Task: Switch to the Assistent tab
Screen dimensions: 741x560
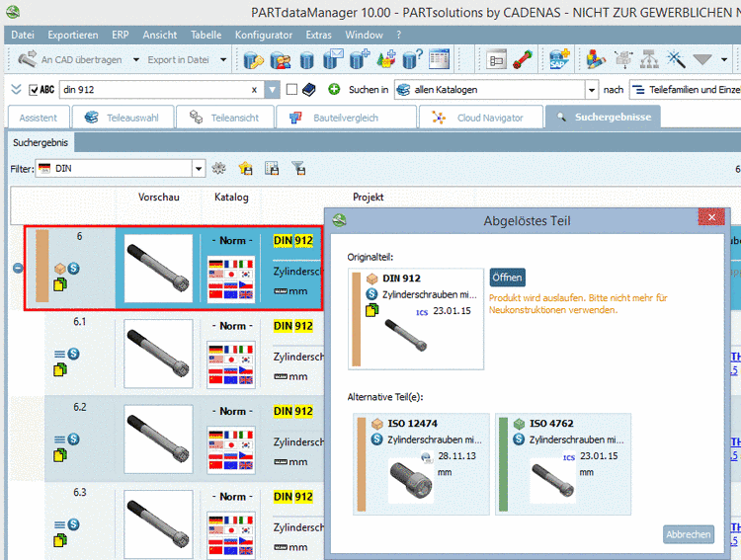Action: click(39, 118)
